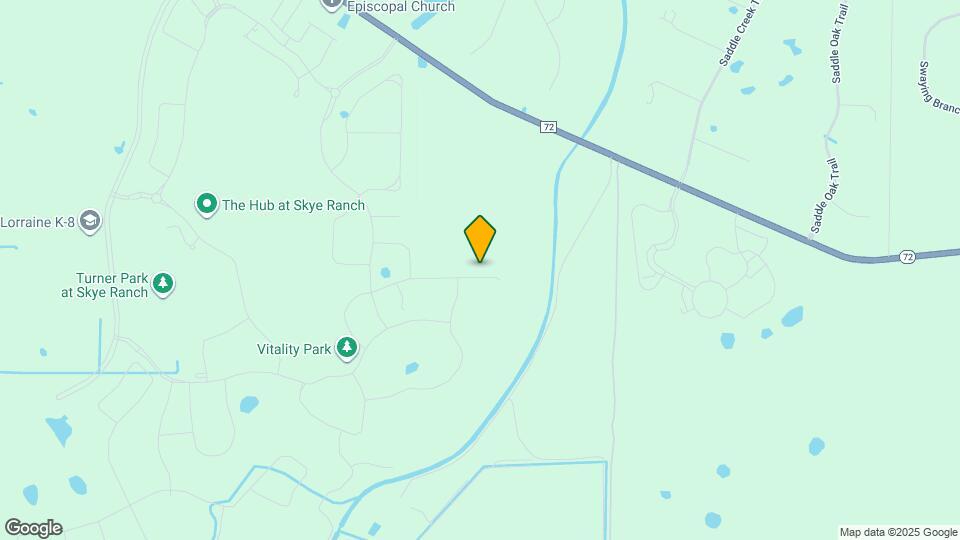Click the Map data ©2025 Google text
This screenshot has height=540, width=960.
click(898, 533)
